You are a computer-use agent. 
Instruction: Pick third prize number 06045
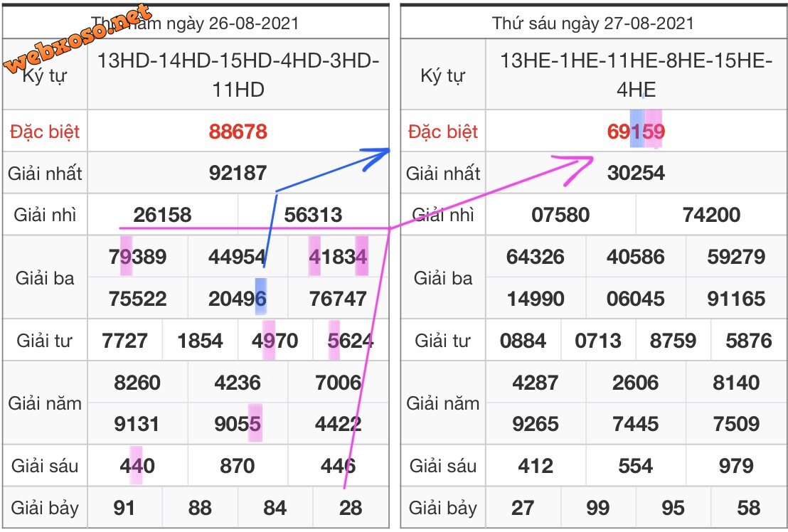click(636, 299)
